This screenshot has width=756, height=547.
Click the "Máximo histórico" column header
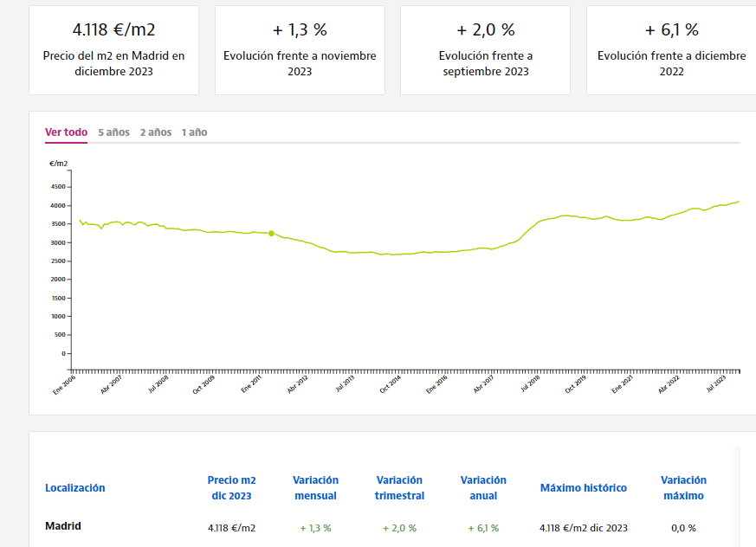(x=583, y=488)
